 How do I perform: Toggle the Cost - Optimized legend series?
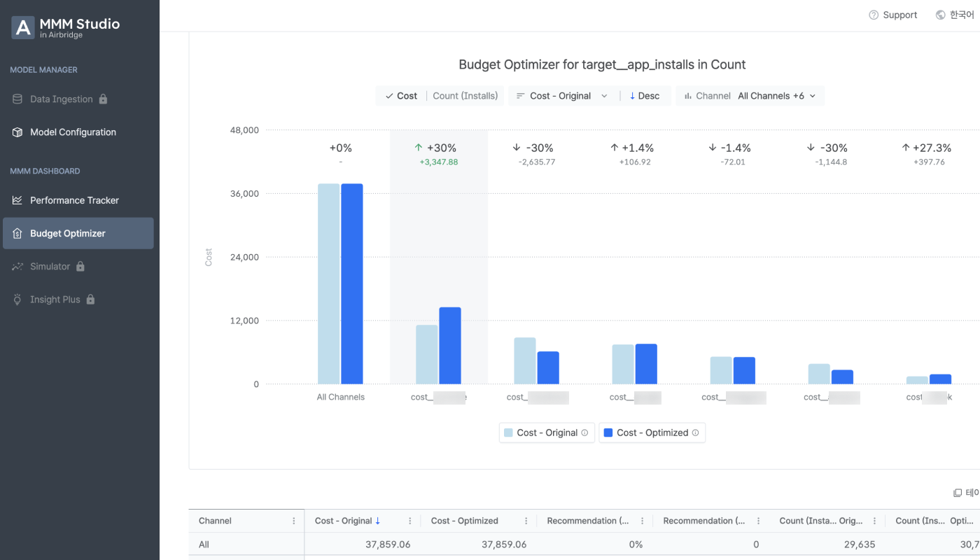click(652, 433)
